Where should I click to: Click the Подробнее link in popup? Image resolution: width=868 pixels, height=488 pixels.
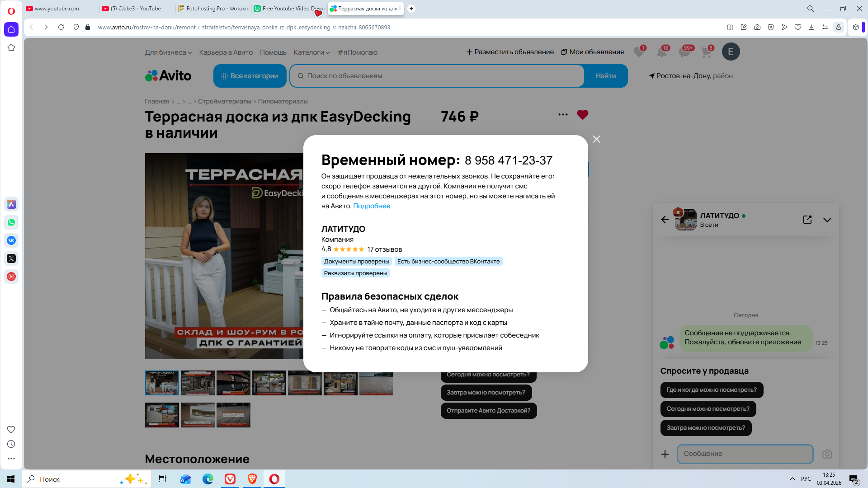coord(371,206)
